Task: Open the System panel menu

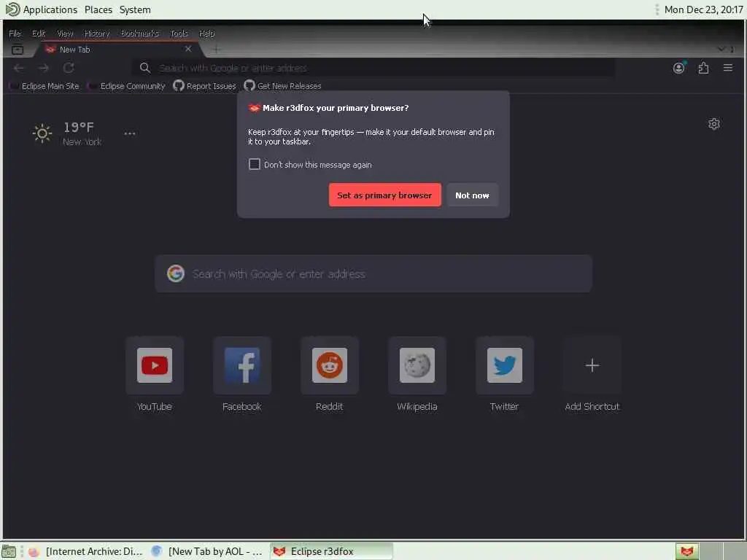Action: click(135, 9)
